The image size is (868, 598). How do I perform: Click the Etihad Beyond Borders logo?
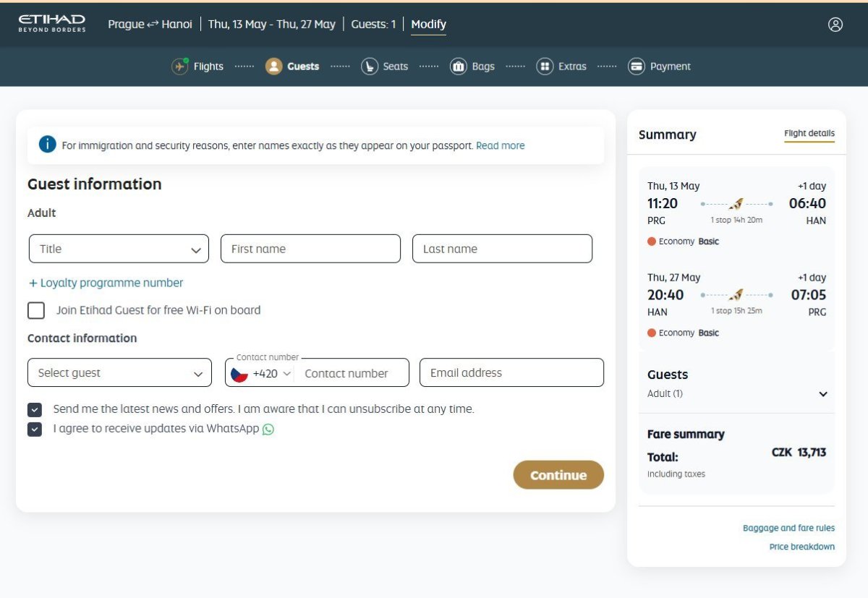point(52,23)
